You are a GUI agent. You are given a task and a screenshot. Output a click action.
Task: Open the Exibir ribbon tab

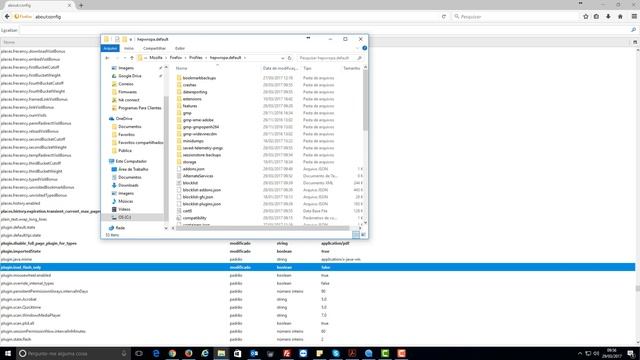pyautogui.click(x=180, y=48)
